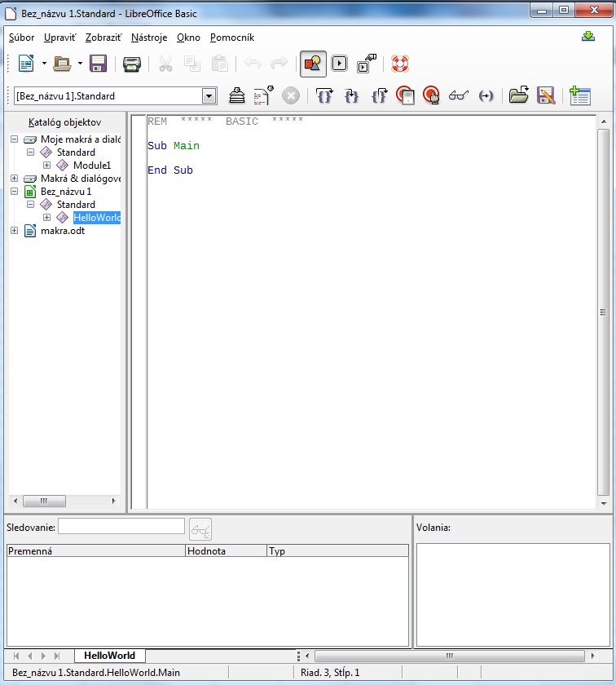Collapse the Moje makrá a dialógy node
The image size is (616, 685).
tap(15, 139)
